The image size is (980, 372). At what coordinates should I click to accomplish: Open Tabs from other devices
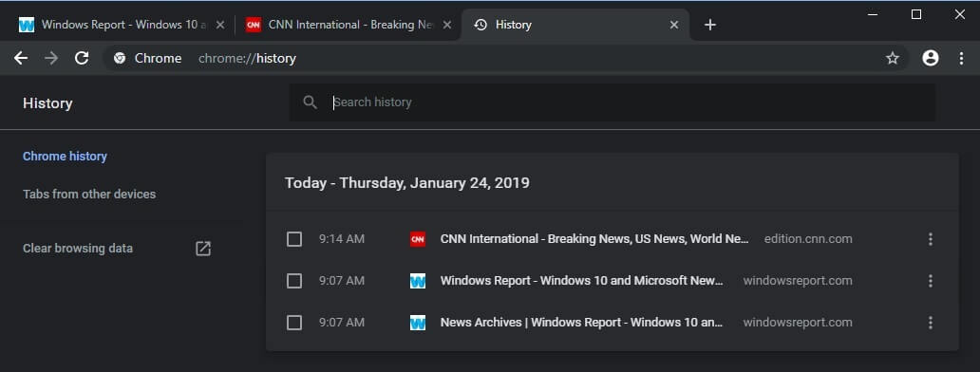click(89, 195)
